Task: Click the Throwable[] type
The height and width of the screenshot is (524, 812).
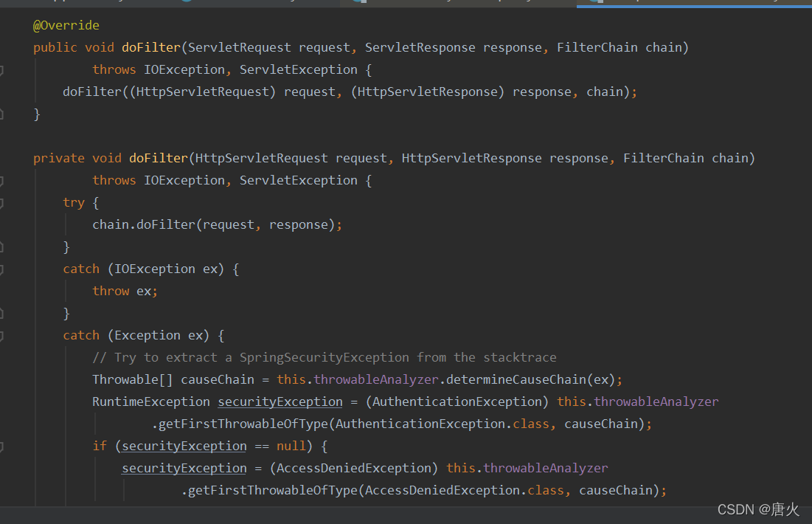Action: [133, 380]
